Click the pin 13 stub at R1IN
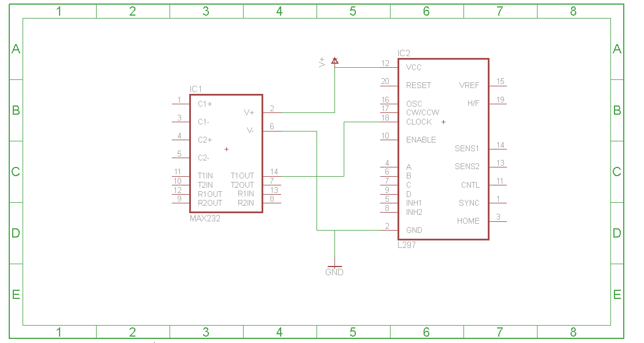Image resolution: width=644 pixels, height=343 pixels. tap(272, 194)
